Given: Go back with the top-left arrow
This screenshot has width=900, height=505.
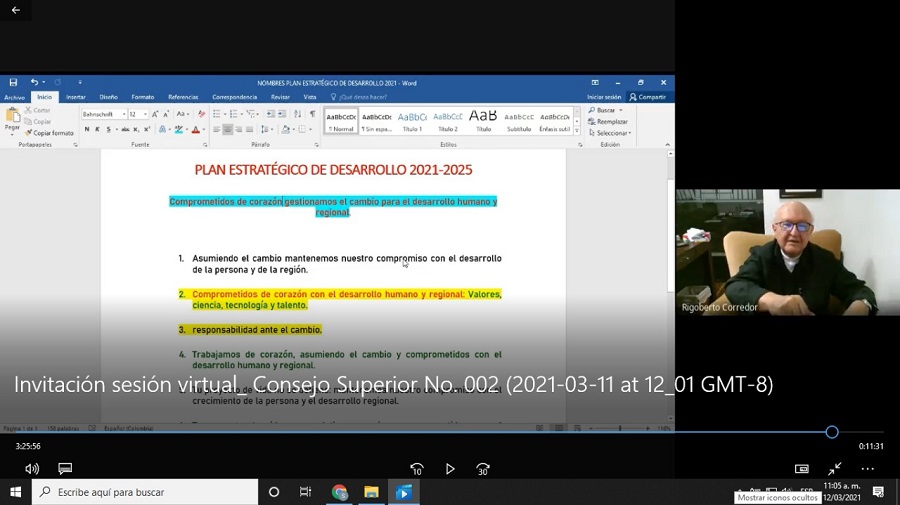Looking at the screenshot, I should tap(16, 10).
